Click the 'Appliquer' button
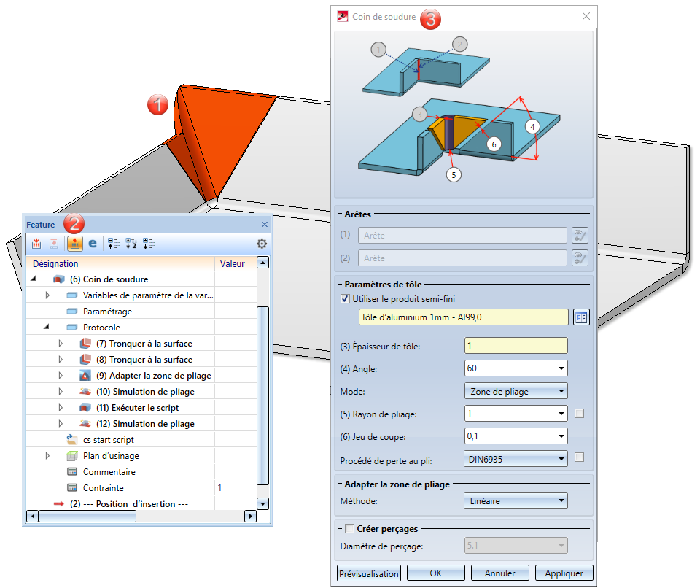700x588 pixels. click(564, 573)
